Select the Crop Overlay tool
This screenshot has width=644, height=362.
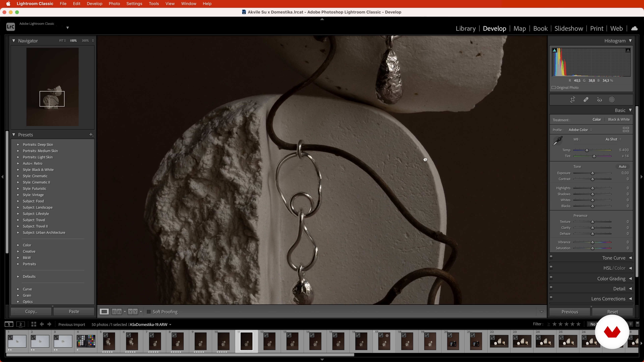pos(573,100)
